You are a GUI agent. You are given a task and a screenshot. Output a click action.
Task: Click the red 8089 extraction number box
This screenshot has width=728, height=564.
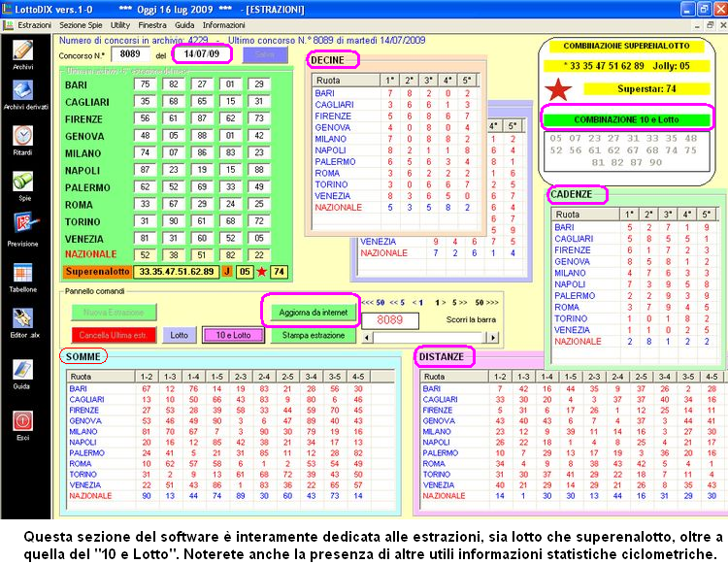click(390, 319)
